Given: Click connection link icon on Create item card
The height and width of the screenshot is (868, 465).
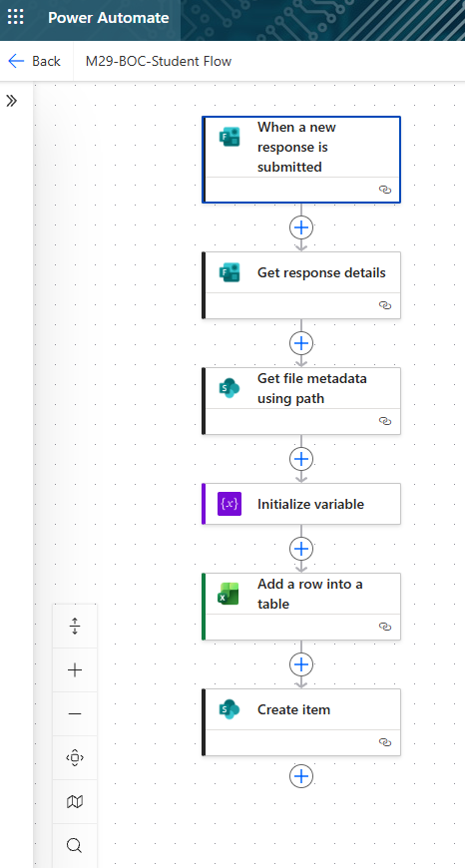Looking at the screenshot, I should pos(385,742).
